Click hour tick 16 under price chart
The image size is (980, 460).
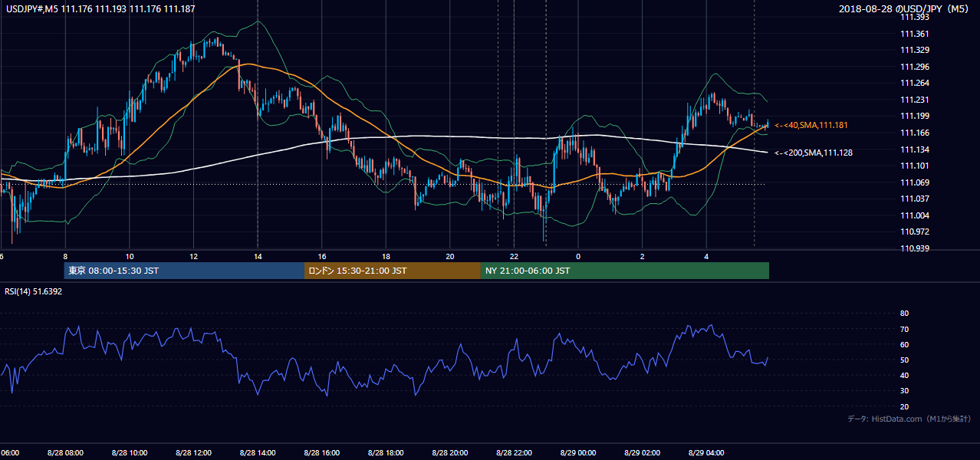[322, 256]
